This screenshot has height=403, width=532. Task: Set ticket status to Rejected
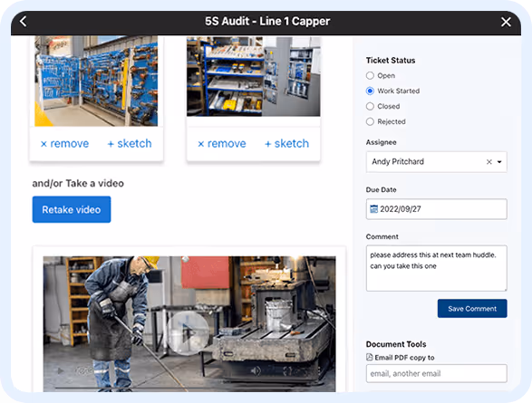coord(370,121)
